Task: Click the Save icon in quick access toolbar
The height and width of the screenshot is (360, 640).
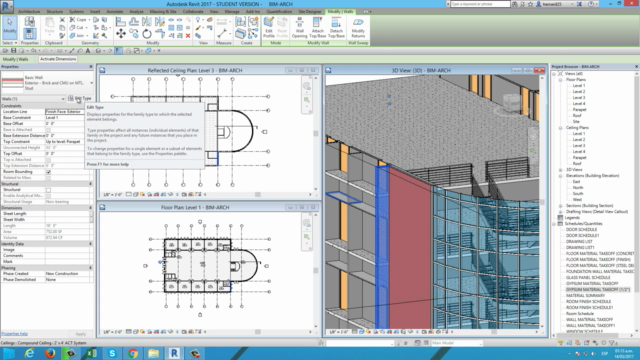Action: point(13,51)
